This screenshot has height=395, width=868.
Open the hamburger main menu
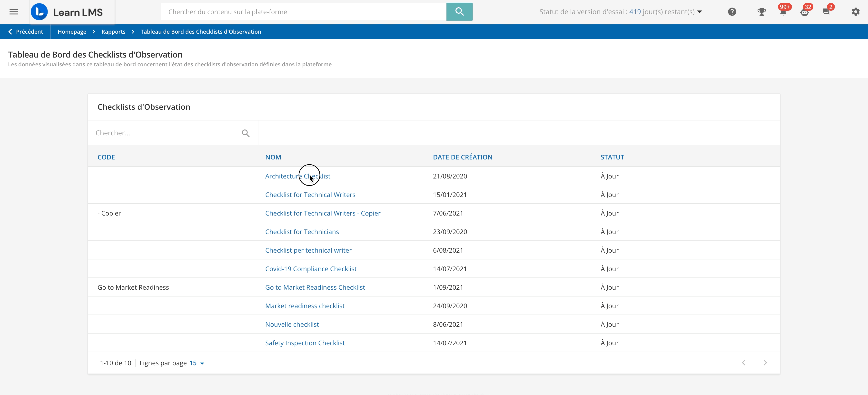tap(13, 12)
